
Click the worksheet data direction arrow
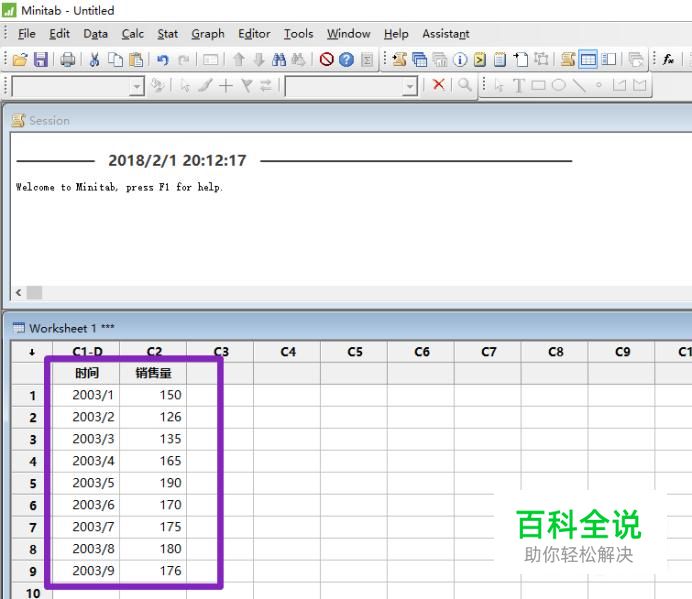[32, 352]
